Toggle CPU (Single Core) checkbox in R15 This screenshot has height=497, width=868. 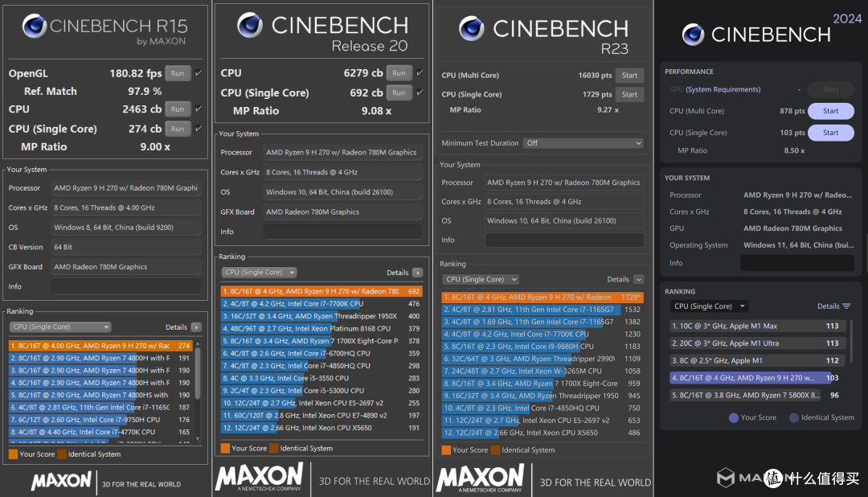click(x=199, y=129)
